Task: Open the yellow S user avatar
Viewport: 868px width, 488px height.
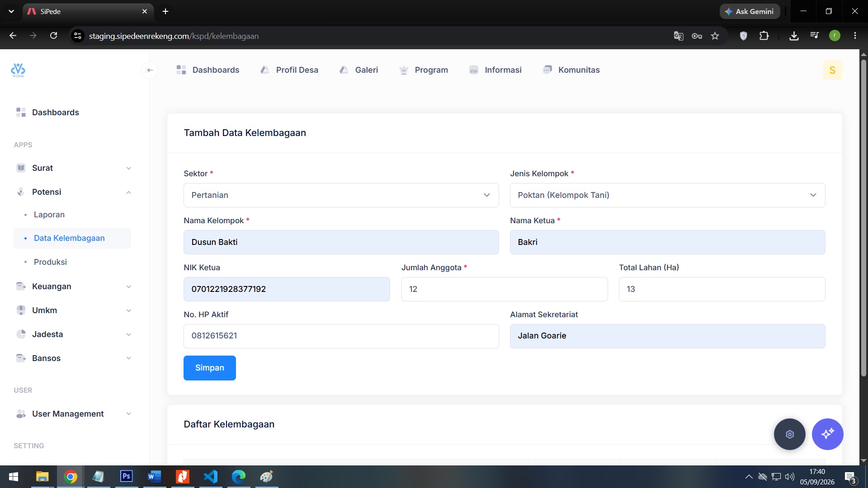Action: 832,70
